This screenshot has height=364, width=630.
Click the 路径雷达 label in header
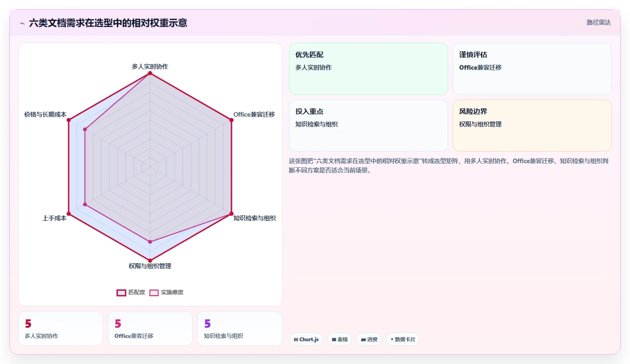(x=599, y=22)
